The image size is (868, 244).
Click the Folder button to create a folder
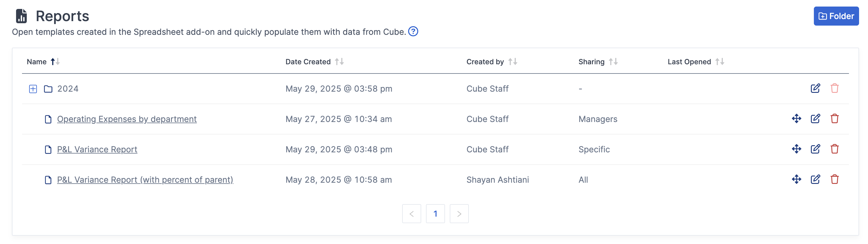836,16
